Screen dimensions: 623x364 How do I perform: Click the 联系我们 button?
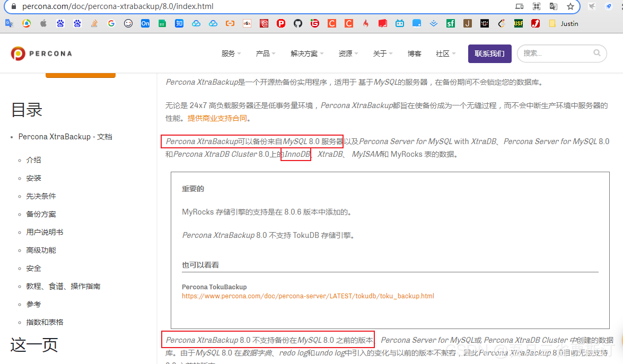point(489,54)
